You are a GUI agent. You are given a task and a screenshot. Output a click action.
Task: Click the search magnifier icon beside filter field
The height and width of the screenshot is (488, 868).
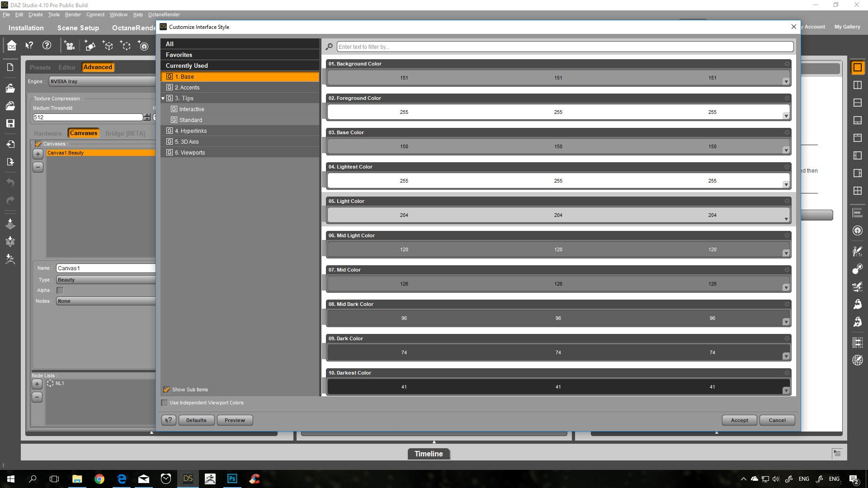(x=329, y=47)
